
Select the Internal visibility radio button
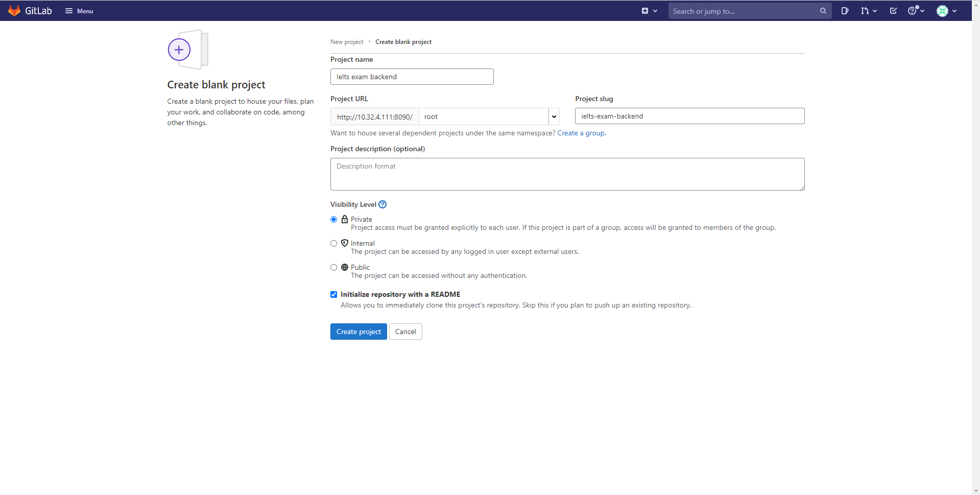pos(334,244)
